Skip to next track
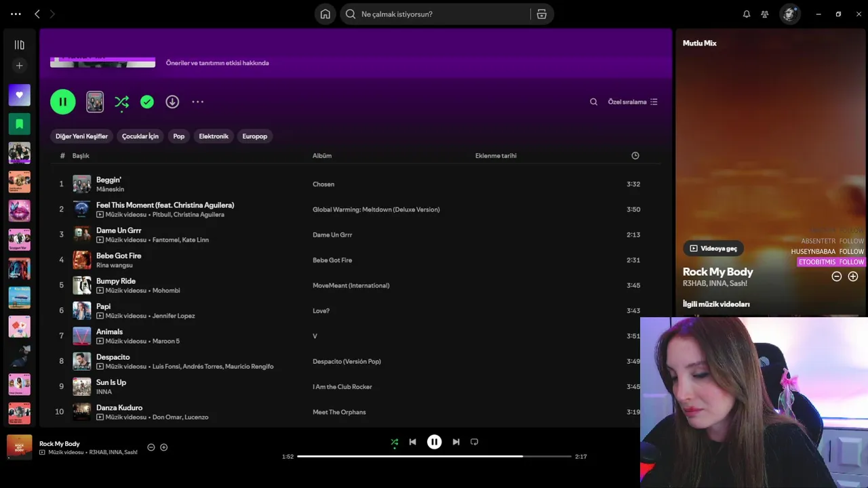This screenshot has height=488, width=868. tap(456, 442)
